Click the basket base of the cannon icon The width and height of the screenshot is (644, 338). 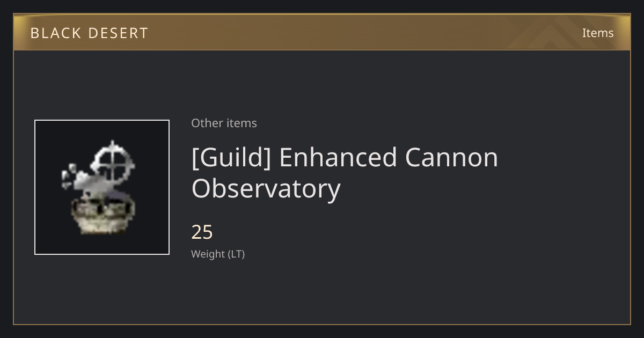pos(103,215)
